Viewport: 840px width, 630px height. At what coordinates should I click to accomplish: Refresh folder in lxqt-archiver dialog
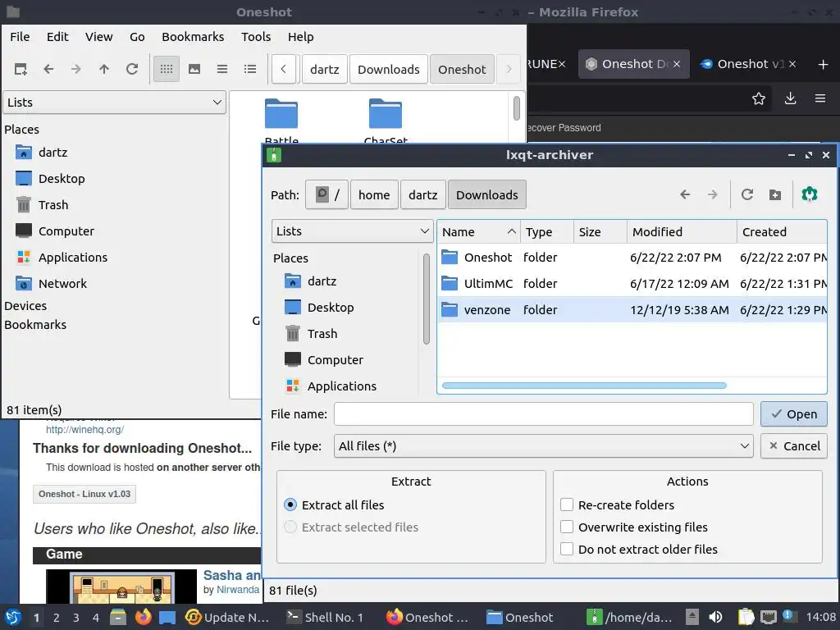(747, 194)
